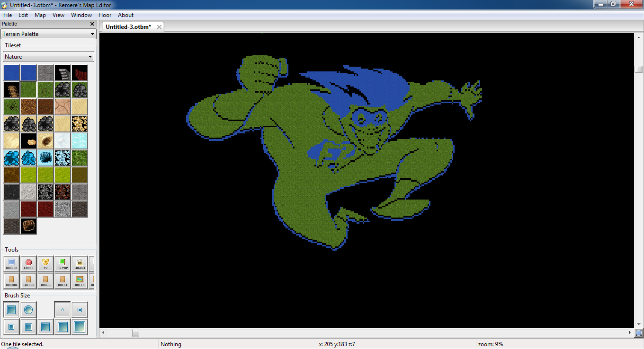The height and width of the screenshot is (349, 644).
Task: Choose the PZ protection zone tool
Action: pos(45,264)
